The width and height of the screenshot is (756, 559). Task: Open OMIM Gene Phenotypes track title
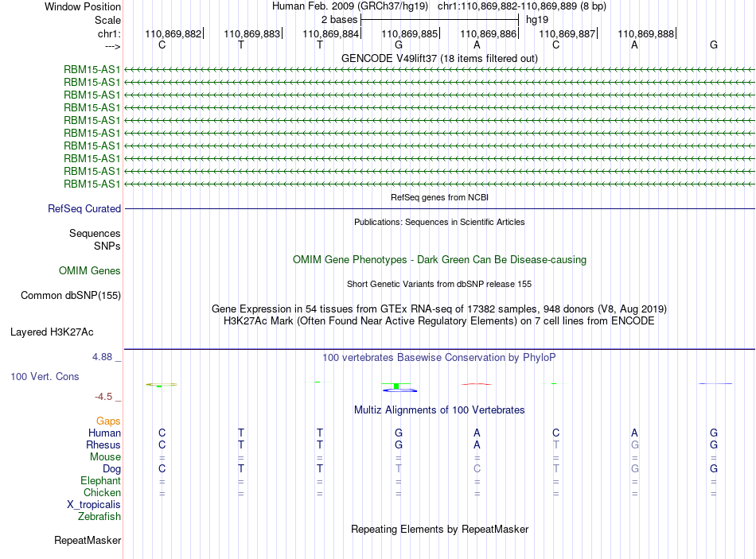pos(439,260)
